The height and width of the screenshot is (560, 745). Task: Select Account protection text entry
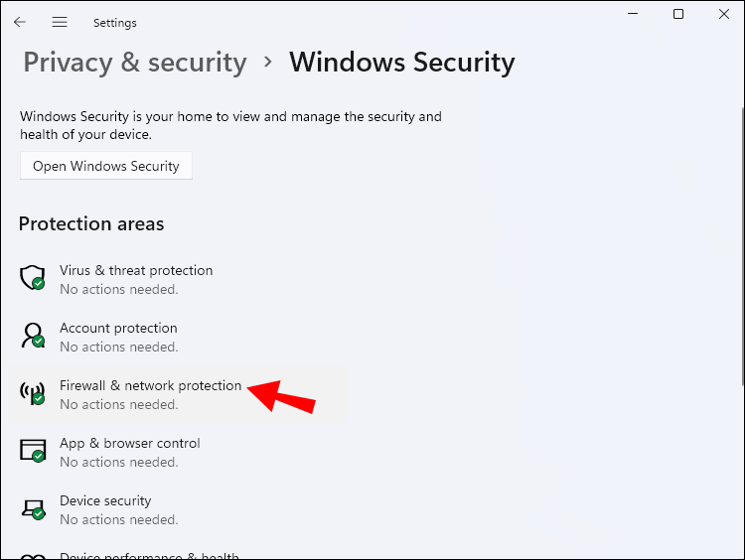point(118,328)
